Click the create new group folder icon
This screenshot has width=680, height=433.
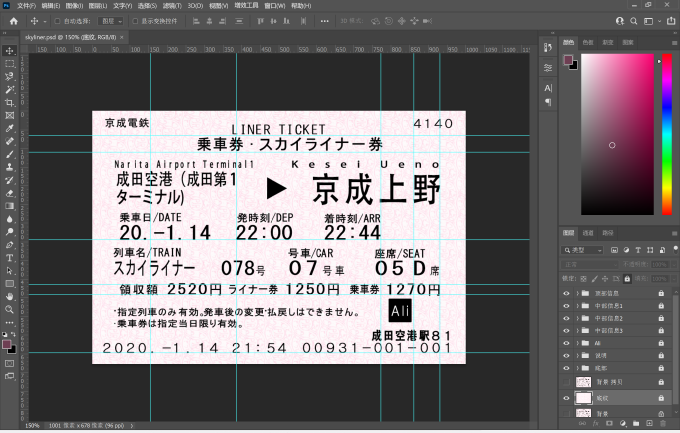pos(636,423)
